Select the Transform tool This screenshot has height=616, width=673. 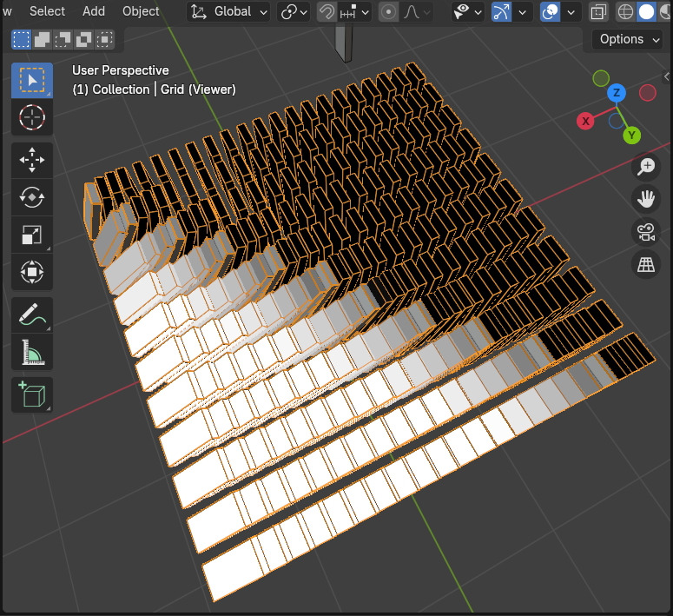(32, 272)
